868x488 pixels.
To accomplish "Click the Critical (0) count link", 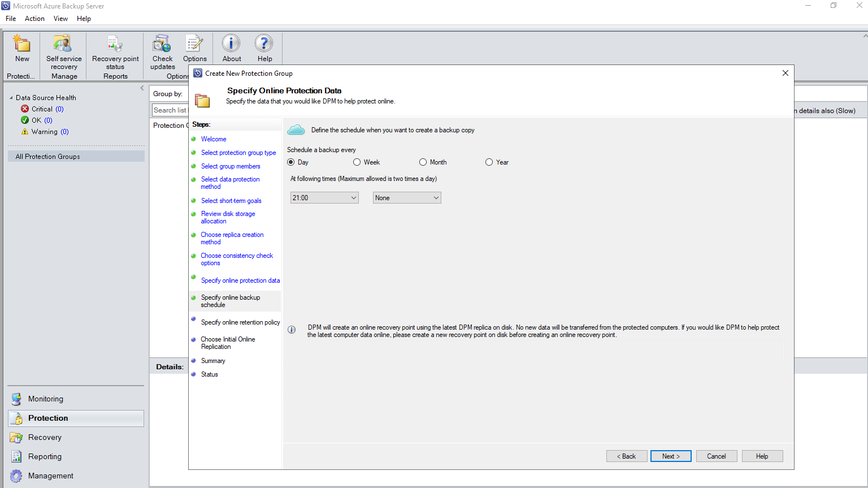I will coord(59,109).
